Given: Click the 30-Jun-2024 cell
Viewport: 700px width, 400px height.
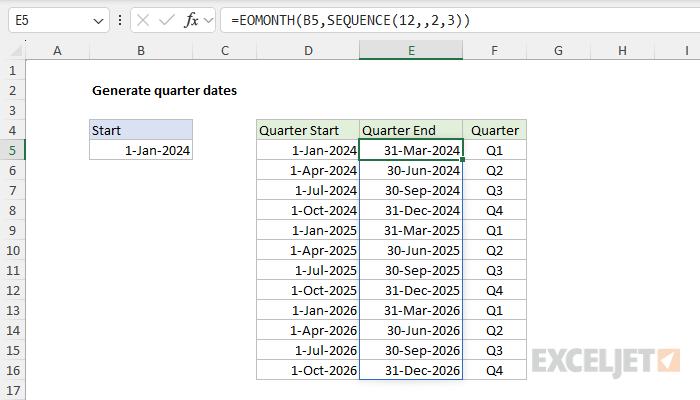Looking at the screenshot, I should coord(411,170).
